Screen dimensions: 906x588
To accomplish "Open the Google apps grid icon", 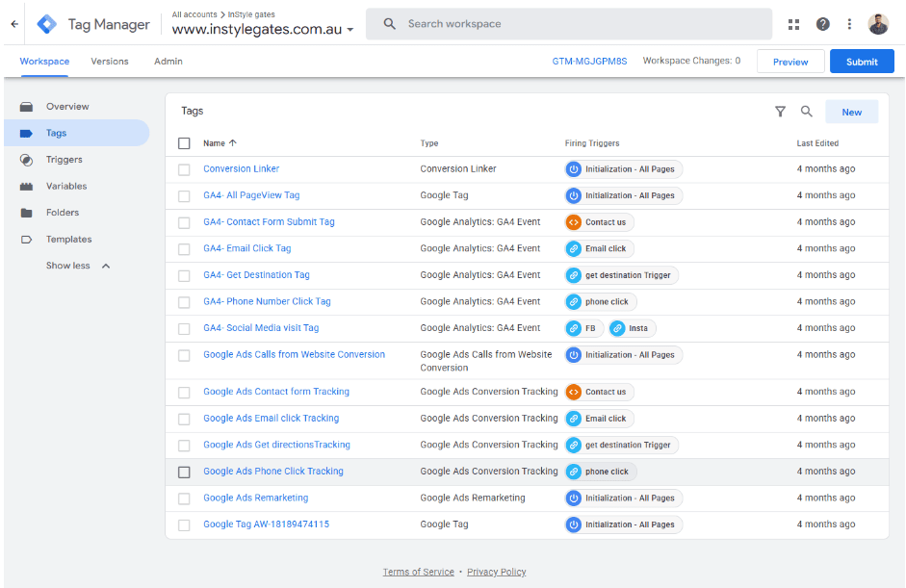I will pos(794,24).
